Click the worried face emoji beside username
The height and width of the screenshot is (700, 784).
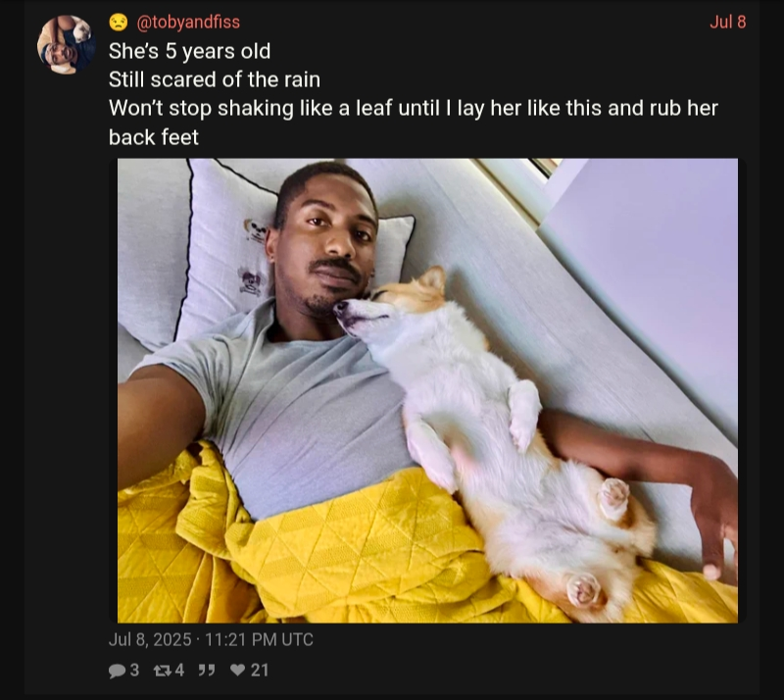pyautogui.click(x=119, y=22)
